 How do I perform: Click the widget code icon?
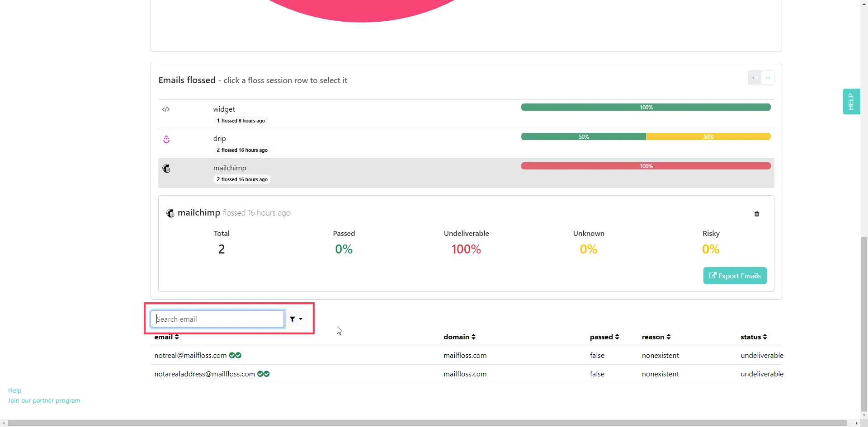pyautogui.click(x=166, y=109)
